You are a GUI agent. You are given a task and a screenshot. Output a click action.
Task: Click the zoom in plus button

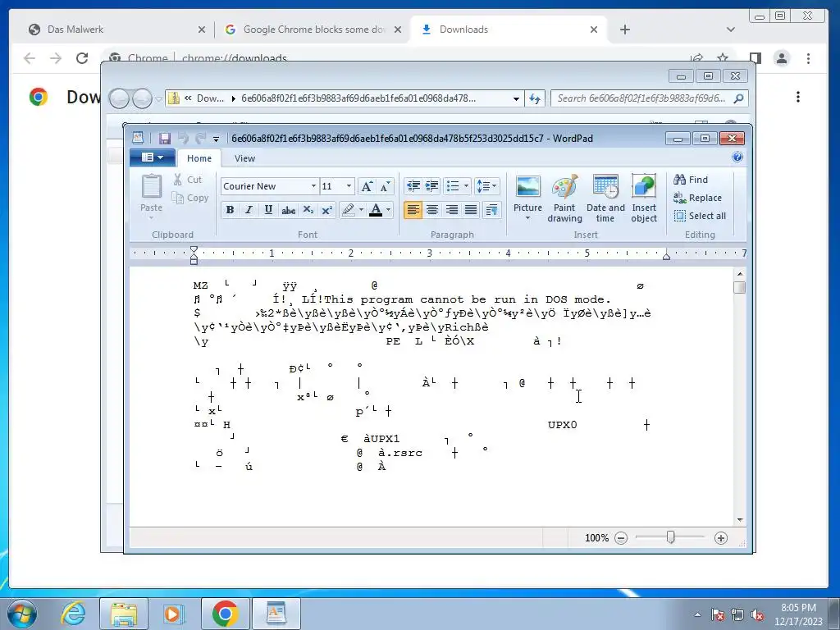click(x=720, y=538)
